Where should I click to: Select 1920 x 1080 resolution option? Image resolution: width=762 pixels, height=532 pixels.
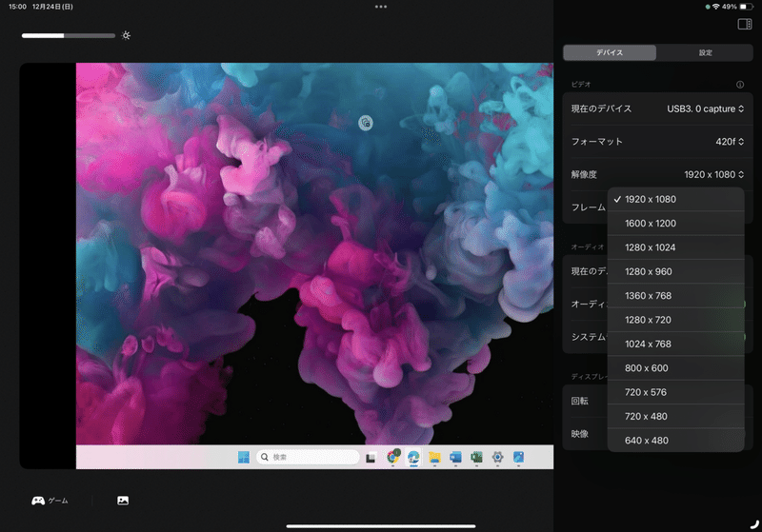(x=675, y=200)
